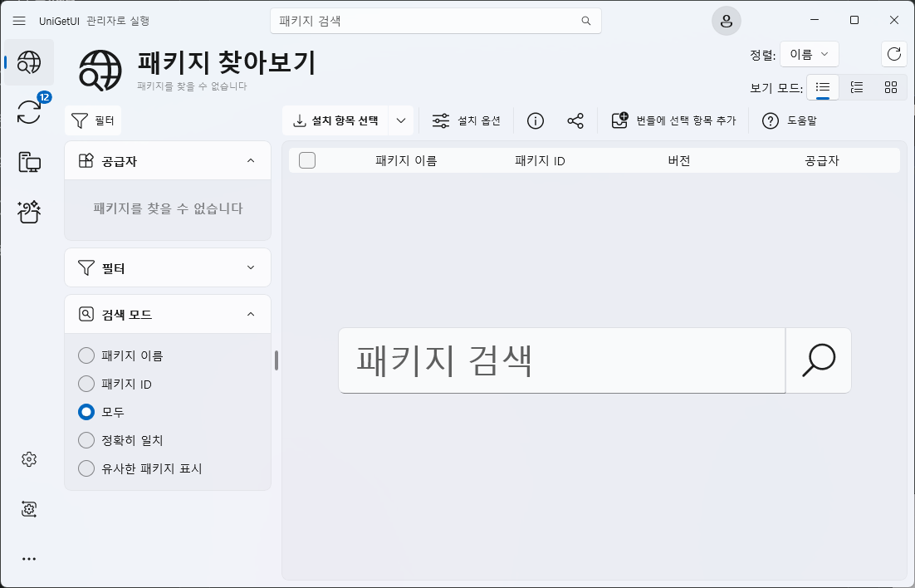Image resolution: width=915 pixels, height=588 pixels.
Task: Select 패키지 ID search mode
Action: click(x=115, y=384)
